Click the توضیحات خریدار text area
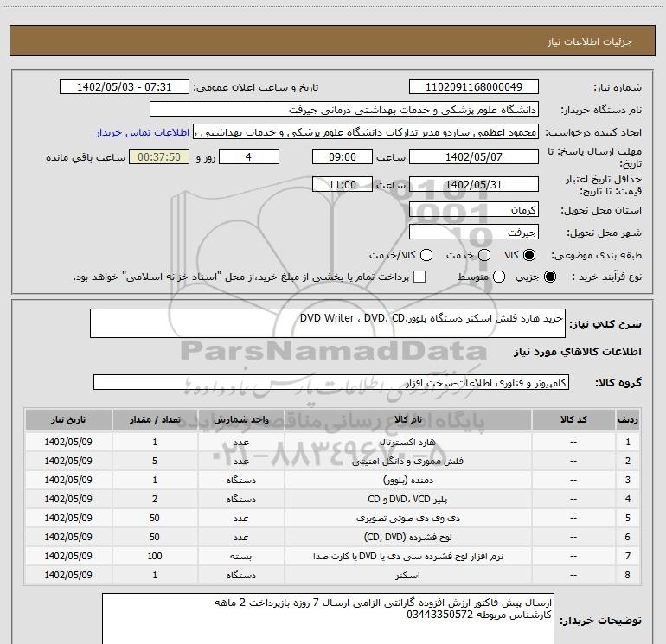The height and width of the screenshot is (644, 666). (328, 619)
